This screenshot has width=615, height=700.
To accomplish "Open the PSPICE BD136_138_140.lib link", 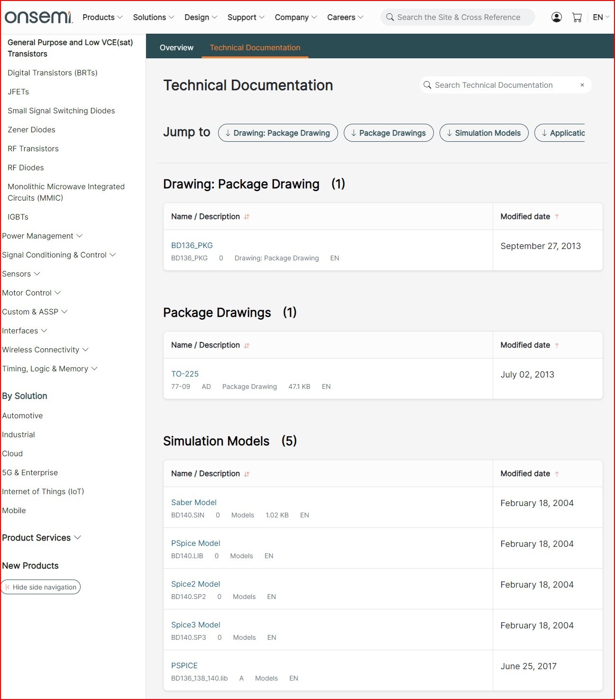I will coord(184,665).
